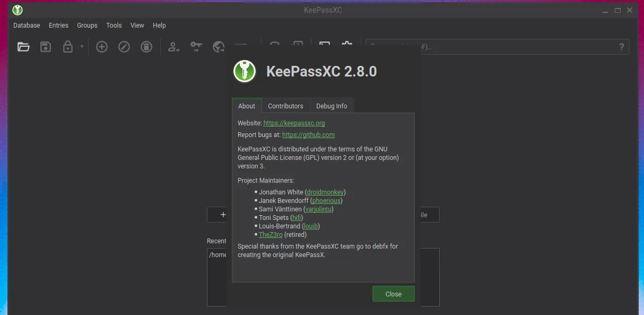Screen dimensions: 644x315
Task: Follow the varjolintu maintainer link
Action: tap(318, 209)
